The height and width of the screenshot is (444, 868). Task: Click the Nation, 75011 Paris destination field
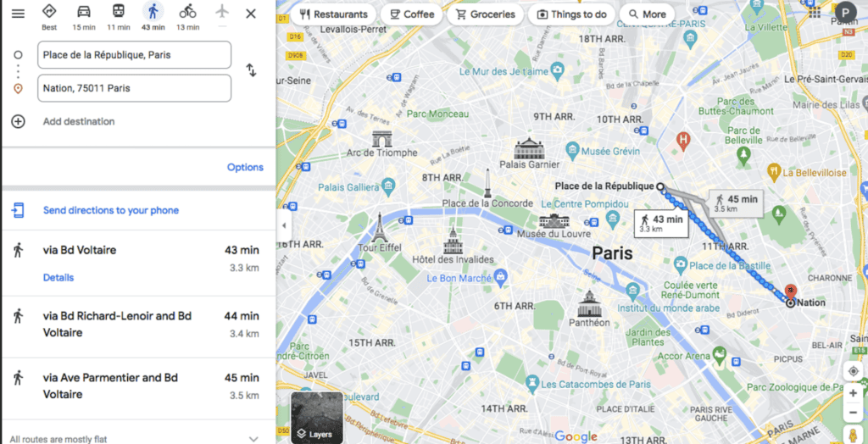coord(135,88)
